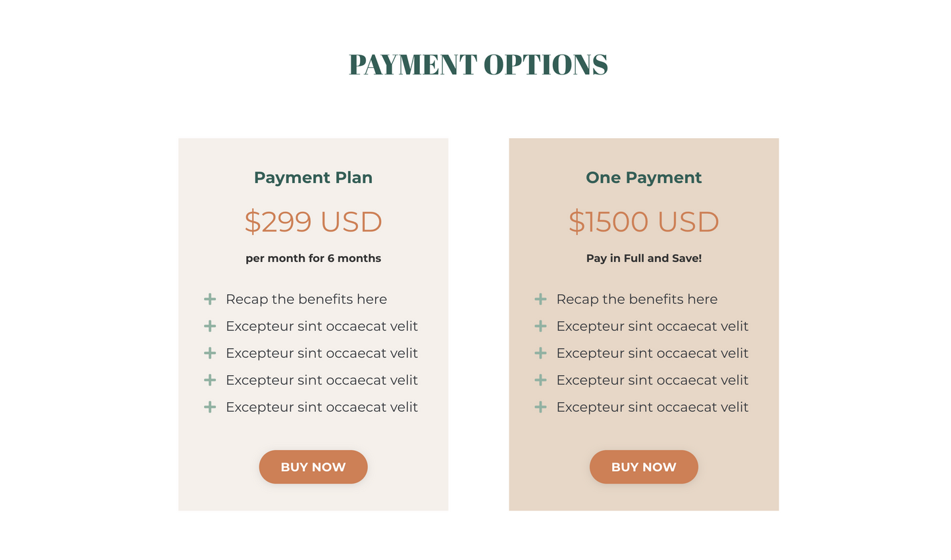Viewport: 951px width, 560px height.
Task: Click the "Pay in Full and Save!" text
Action: point(644,259)
